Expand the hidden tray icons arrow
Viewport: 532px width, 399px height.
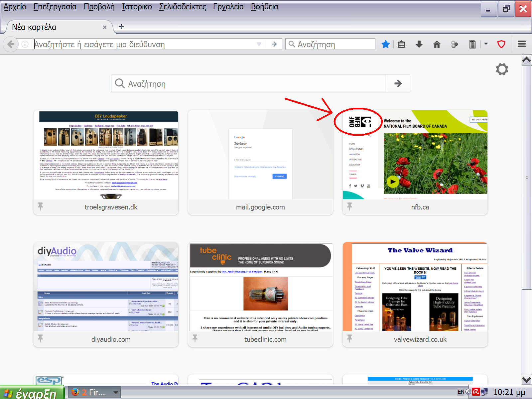pos(468,392)
